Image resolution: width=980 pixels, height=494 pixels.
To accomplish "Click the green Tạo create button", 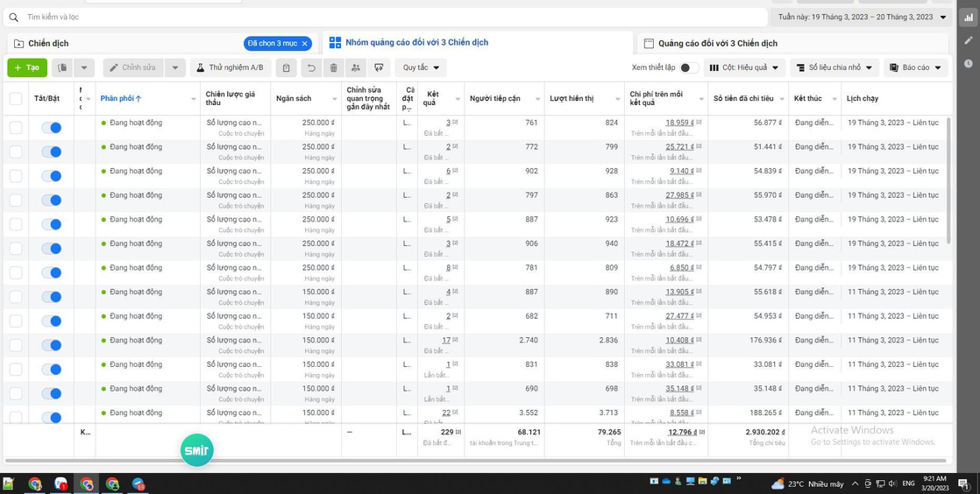I will coord(27,67).
